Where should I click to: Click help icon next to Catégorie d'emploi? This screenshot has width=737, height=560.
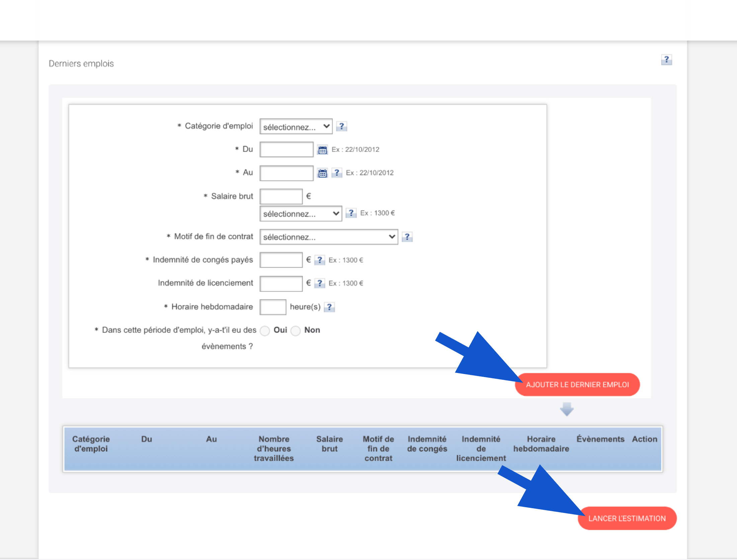pyautogui.click(x=341, y=126)
